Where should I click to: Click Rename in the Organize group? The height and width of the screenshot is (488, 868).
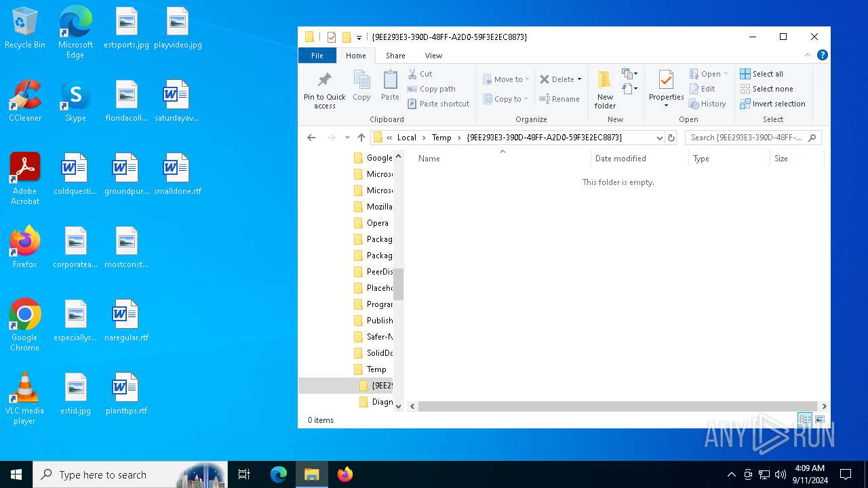[x=559, y=99]
